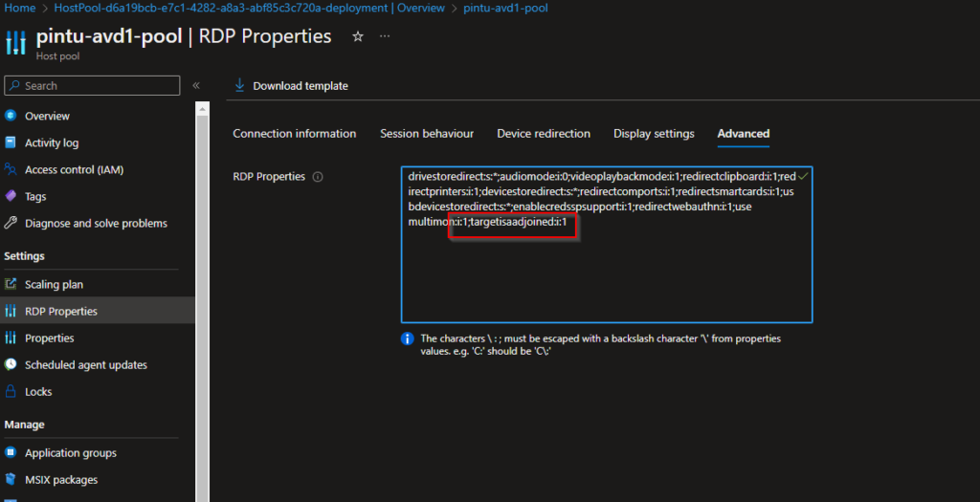The width and height of the screenshot is (980, 502).
Task: Switch to Session behaviour tab
Action: coord(427,134)
